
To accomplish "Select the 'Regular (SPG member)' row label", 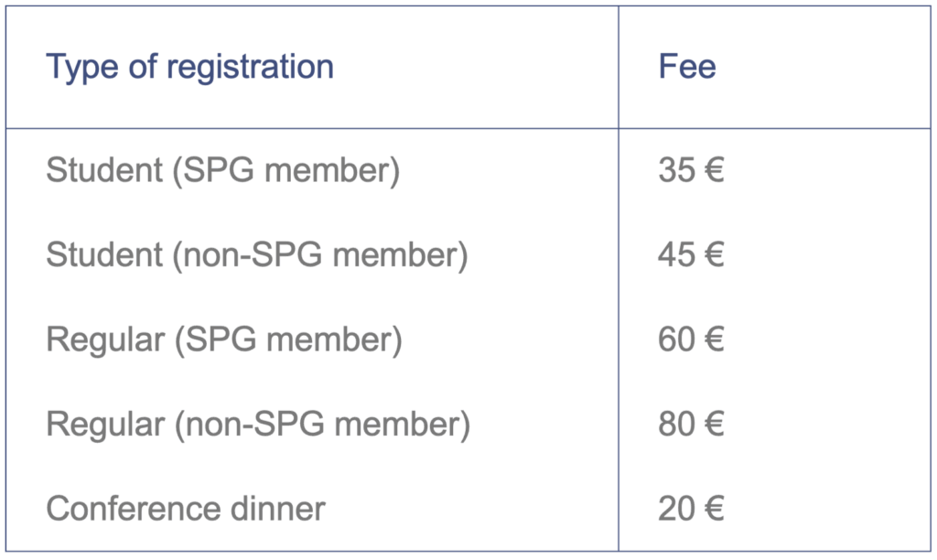I will (x=224, y=340).
